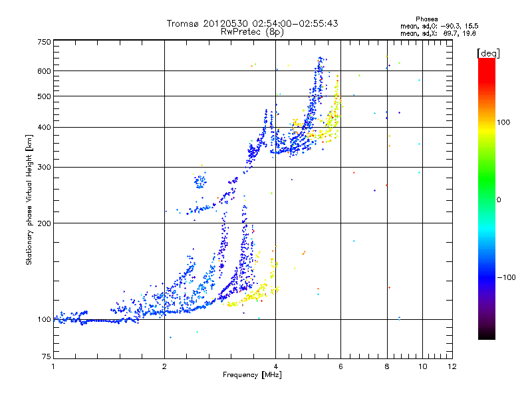532x399 pixels.
Task: Click the colorbar tick label "0"
Action: coord(499,200)
